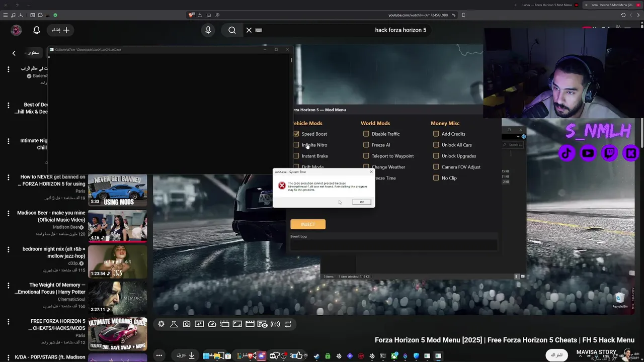Open the browser sidebar hamburger menu
644x362 pixels.
6,15
